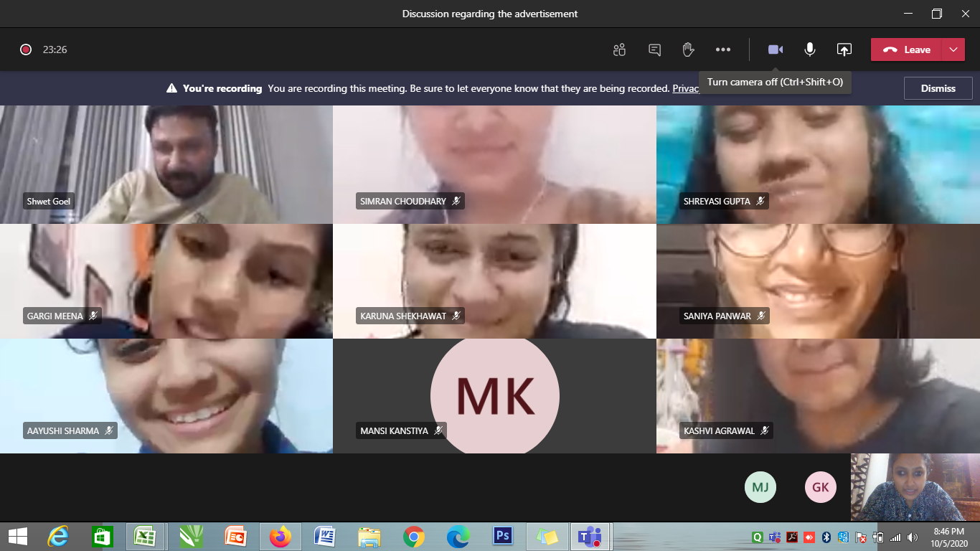
Task: Raise your hand in the meeting
Action: [688, 50]
